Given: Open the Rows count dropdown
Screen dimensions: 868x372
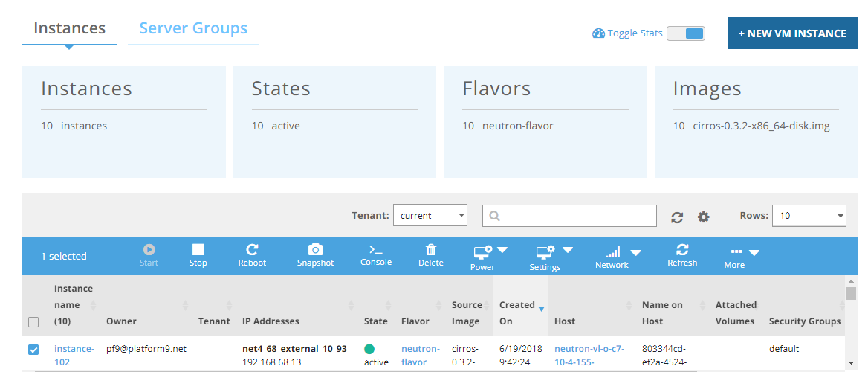Looking at the screenshot, I should [x=809, y=216].
